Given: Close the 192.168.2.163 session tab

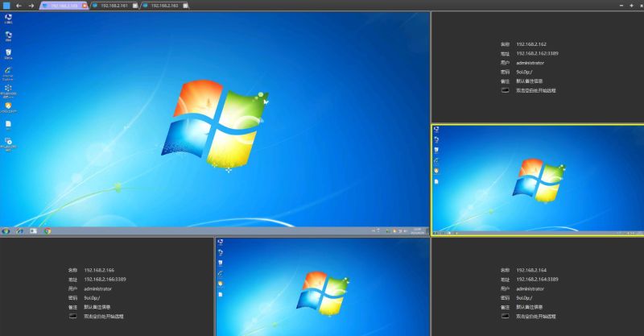Looking at the screenshot, I should [186, 6].
